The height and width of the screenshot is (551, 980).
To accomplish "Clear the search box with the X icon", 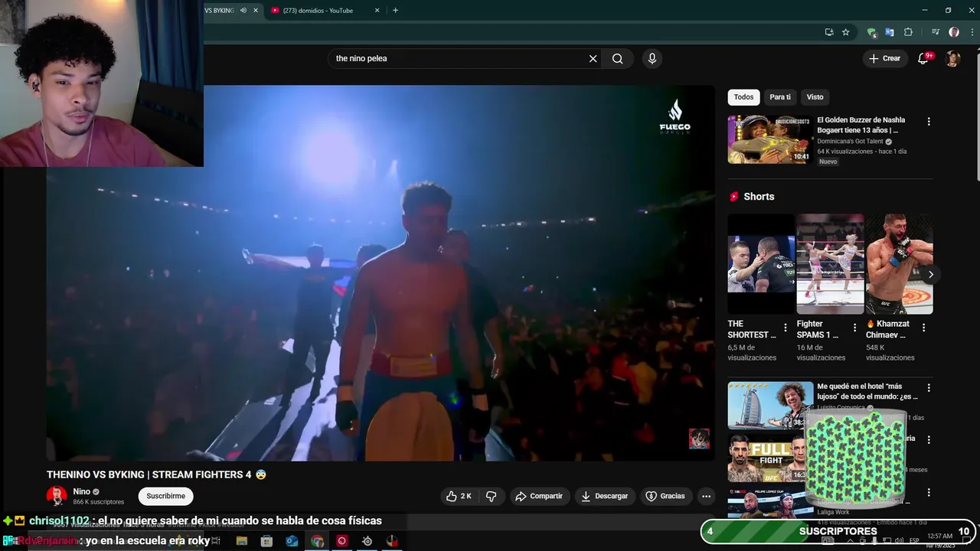I will pos(593,58).
